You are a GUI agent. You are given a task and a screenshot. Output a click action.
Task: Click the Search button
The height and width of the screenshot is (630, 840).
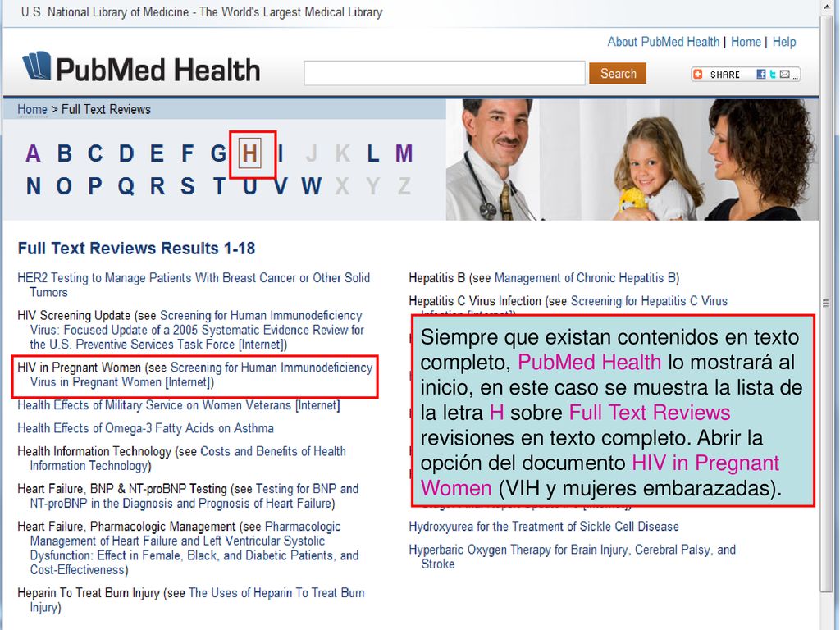pyautogui.click(x=618, y=73)
